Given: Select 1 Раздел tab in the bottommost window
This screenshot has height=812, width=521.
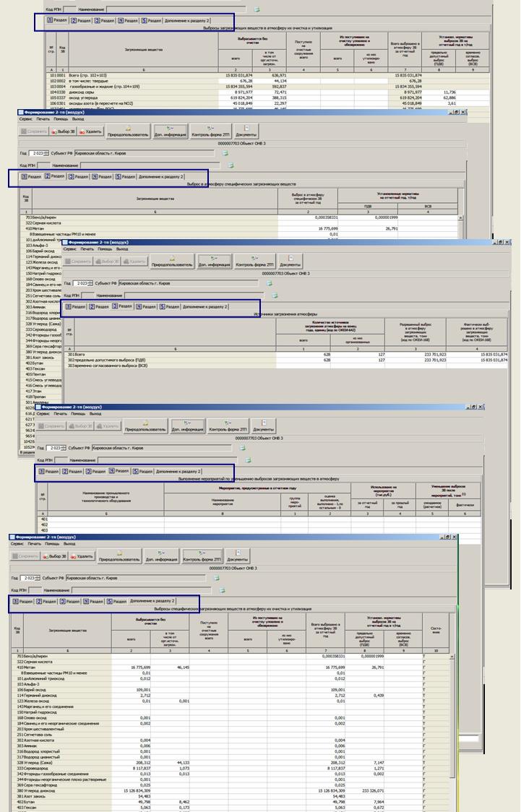Looking at the screenshot, I should (22, 601).
